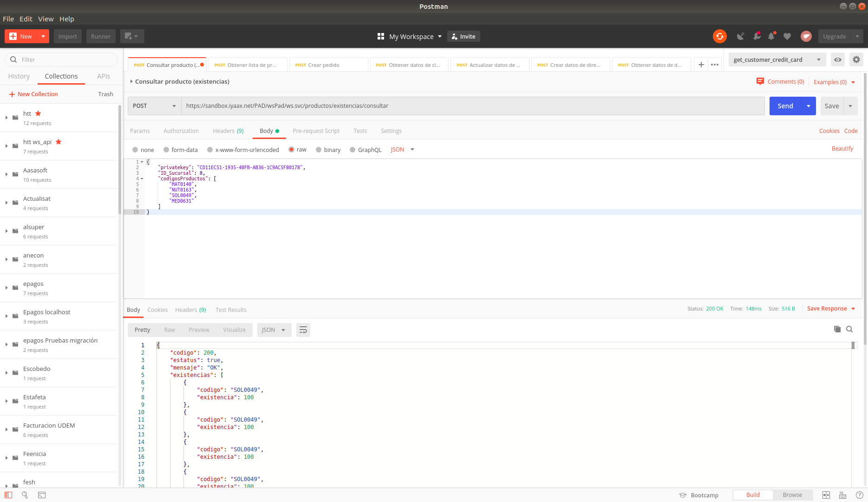Open the Send button dropdown arrow
868x502 pixels.
coord(809,106)
